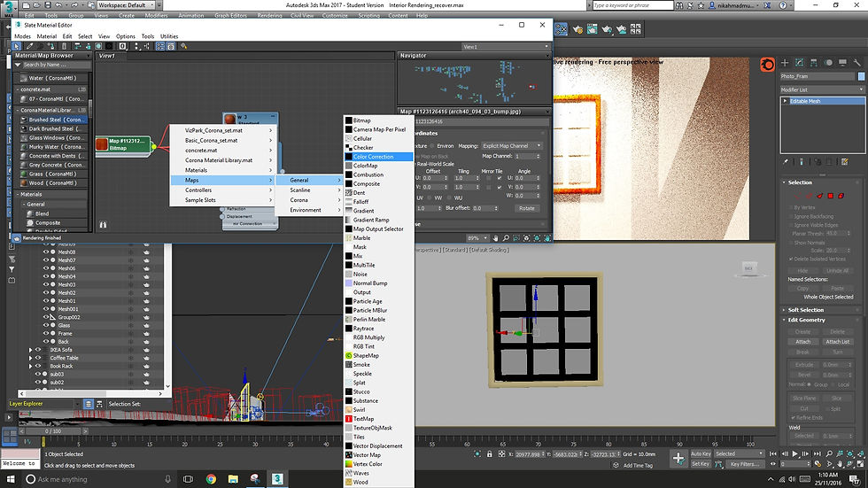Toggle visibility eye of Mesh08 layer
Viewport: 868px width, 488px height.
pyautogui.click(x=46, y=252)
